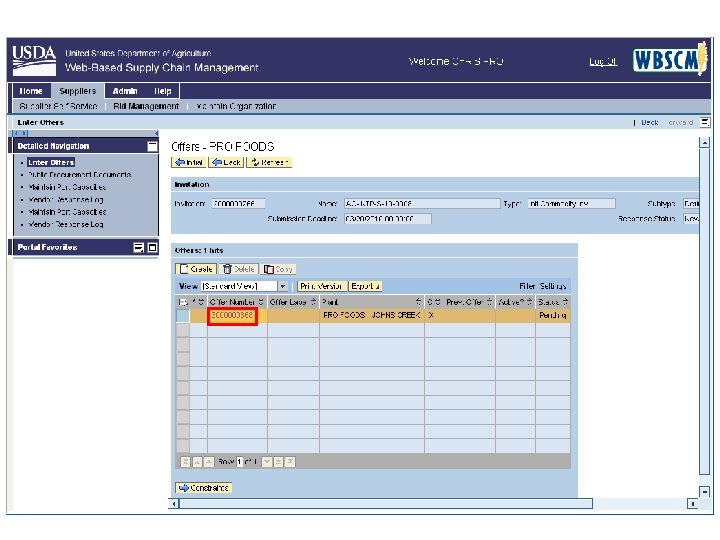The image size is (720, 540).
Task: Go to previous row in table pager
Action: (x=209, y=461)
